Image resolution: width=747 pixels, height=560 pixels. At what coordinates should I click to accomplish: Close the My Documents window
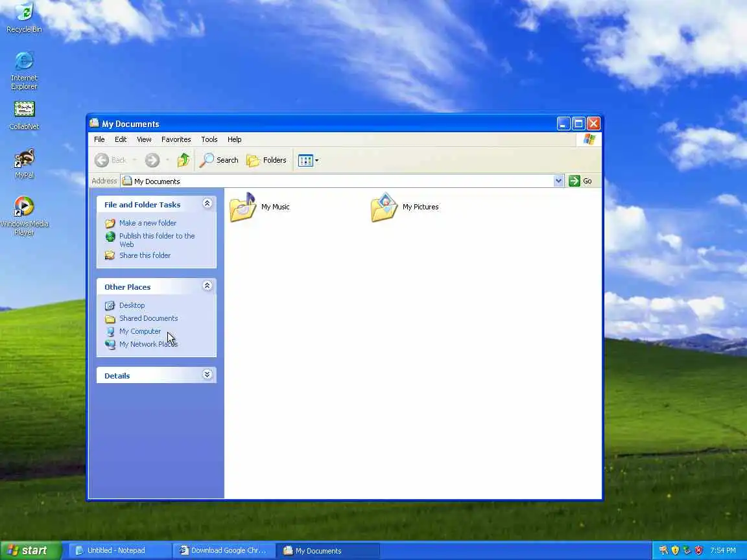tap(593, 124)
